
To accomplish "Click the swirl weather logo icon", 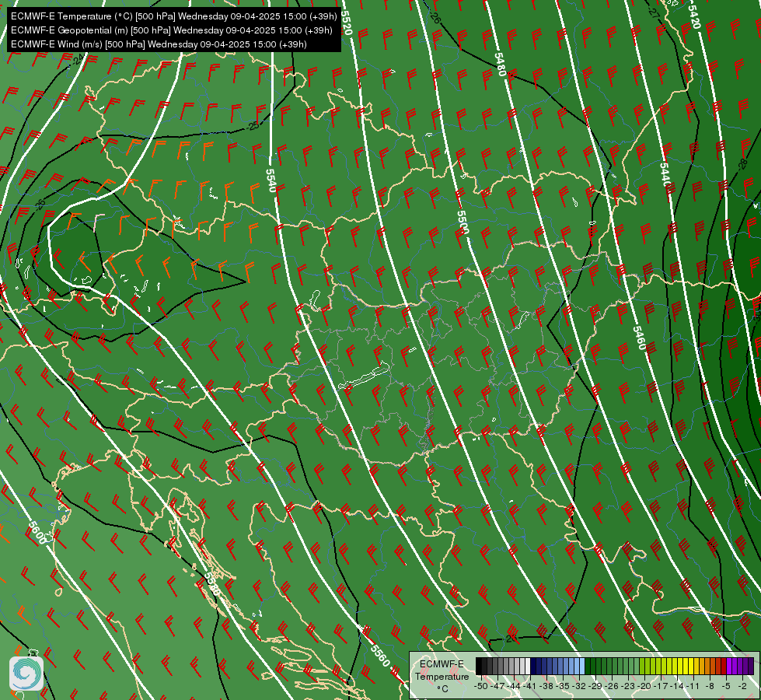I will click(x=26, y=674).
